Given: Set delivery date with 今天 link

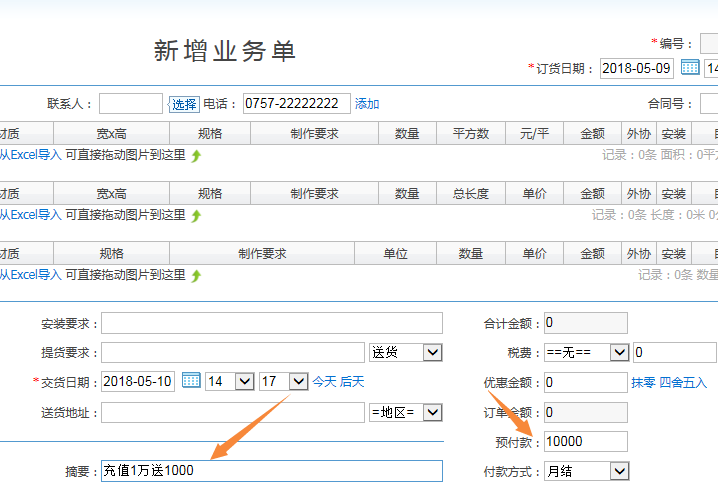Looking at the screenshot, I should [x=324, y=381].
